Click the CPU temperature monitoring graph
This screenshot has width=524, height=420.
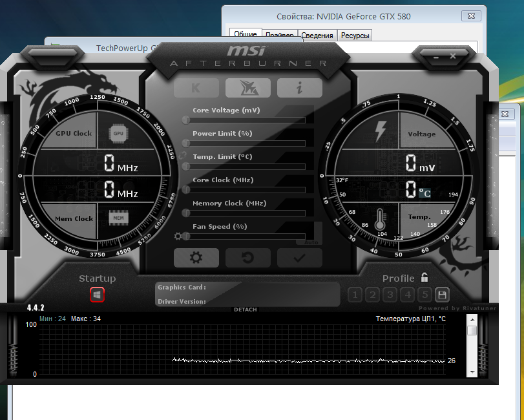click(242, 349)
